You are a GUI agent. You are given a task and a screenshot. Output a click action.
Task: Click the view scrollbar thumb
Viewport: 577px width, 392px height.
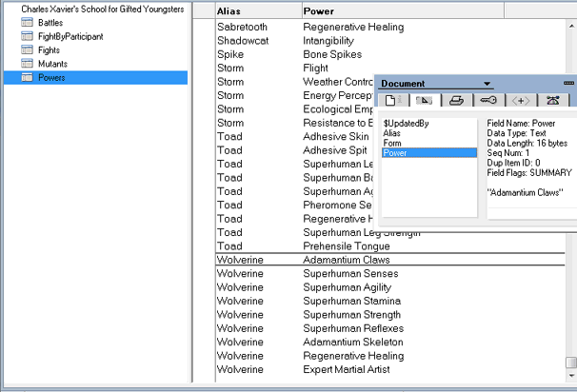pos(570,363)
